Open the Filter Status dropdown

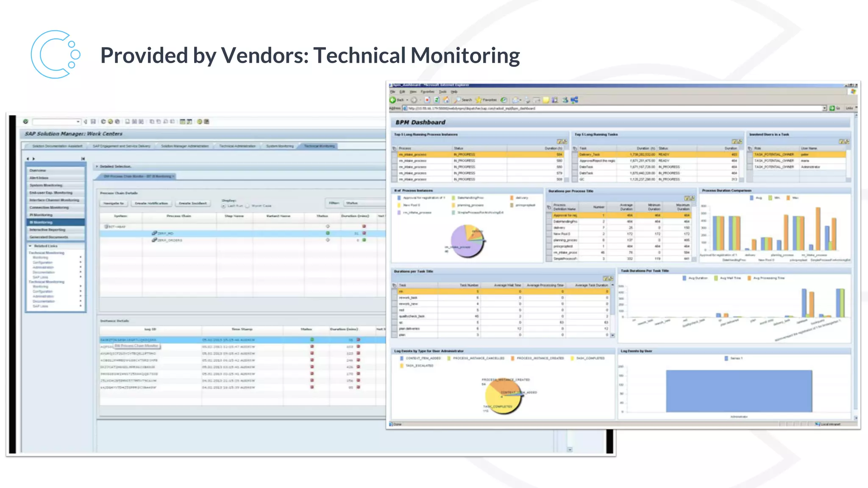[364, 203]
